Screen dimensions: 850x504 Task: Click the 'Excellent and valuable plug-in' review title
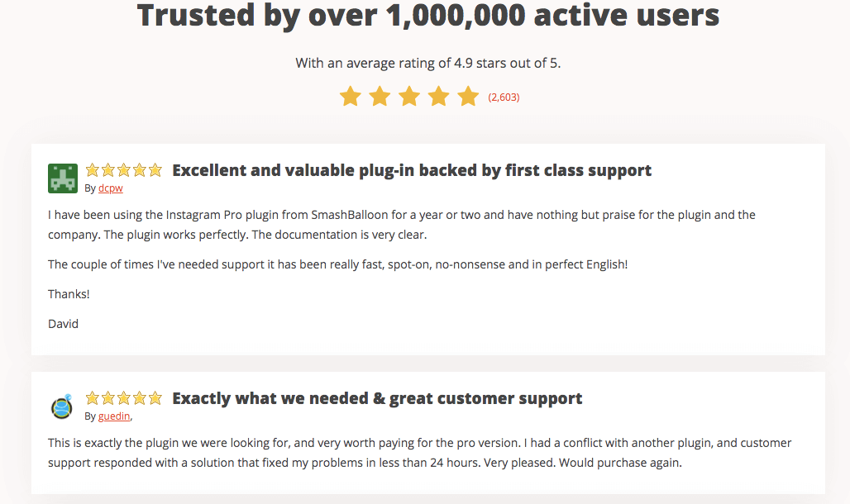pyautogui.click(x=412, y=171)
